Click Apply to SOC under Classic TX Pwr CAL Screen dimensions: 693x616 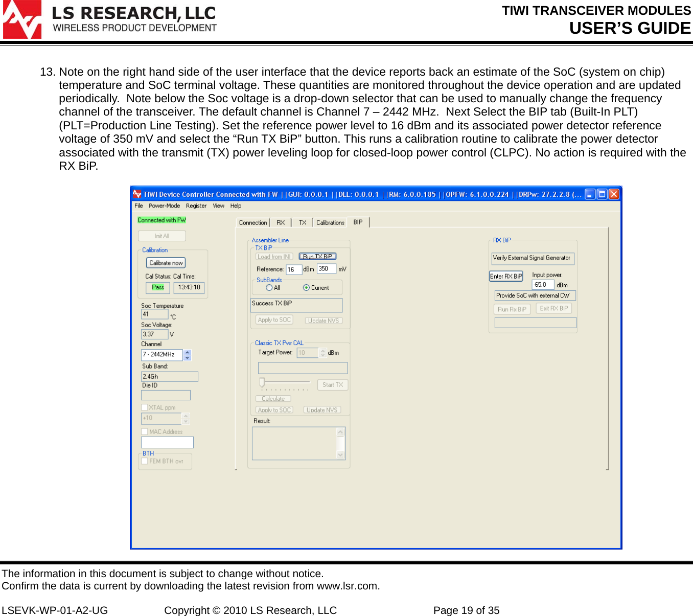[x=274, y=410]
